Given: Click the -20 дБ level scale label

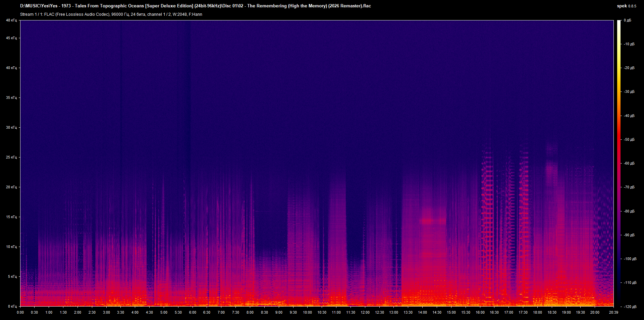Looking at the screenshot, I should point(629,68).
